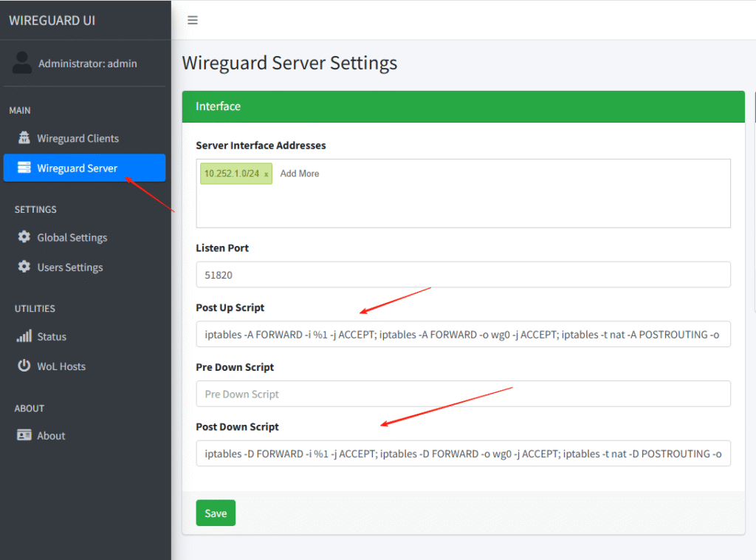756x560 pixels.
Task: Remove the 10.252.1.0/24 address tag
Action: (266, 174)
